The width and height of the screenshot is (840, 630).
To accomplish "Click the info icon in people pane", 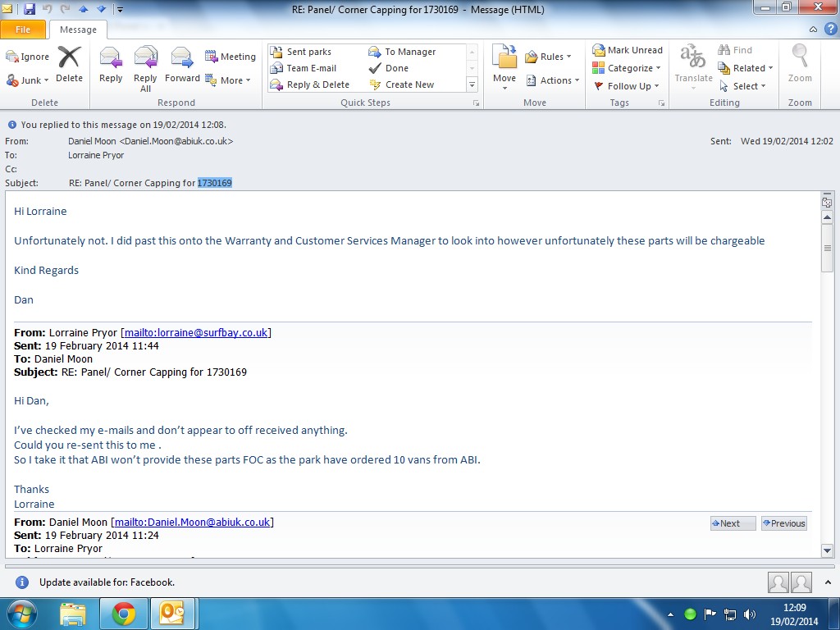I will pos(22,582).
